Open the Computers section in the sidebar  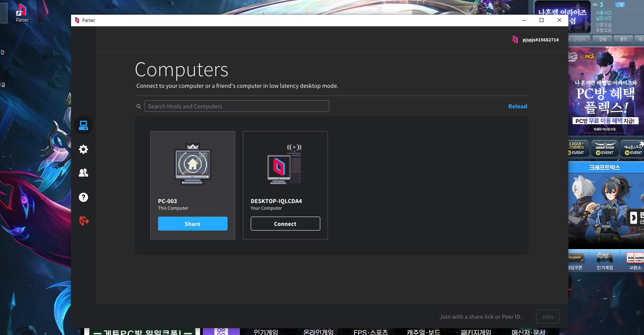pos(83,125)
